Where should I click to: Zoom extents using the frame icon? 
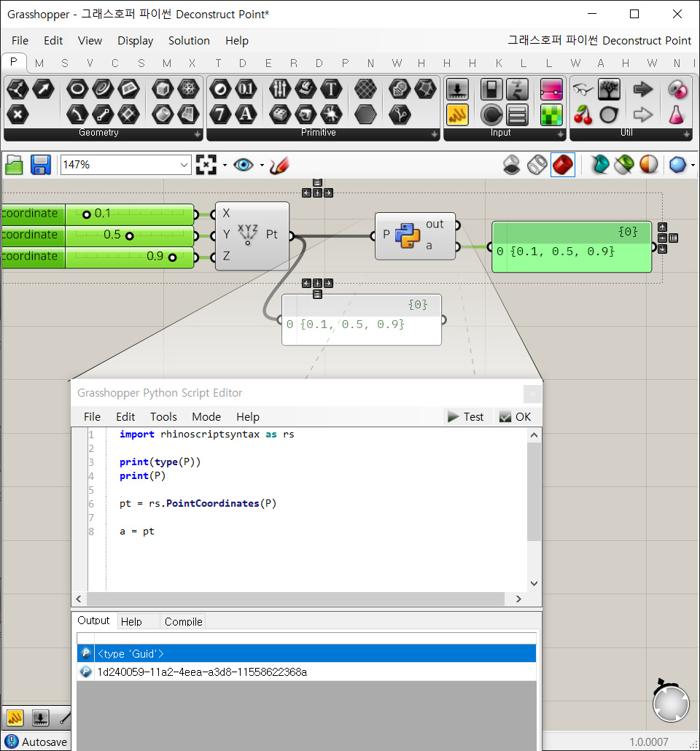pyautogui.click(x=206, y=165)
